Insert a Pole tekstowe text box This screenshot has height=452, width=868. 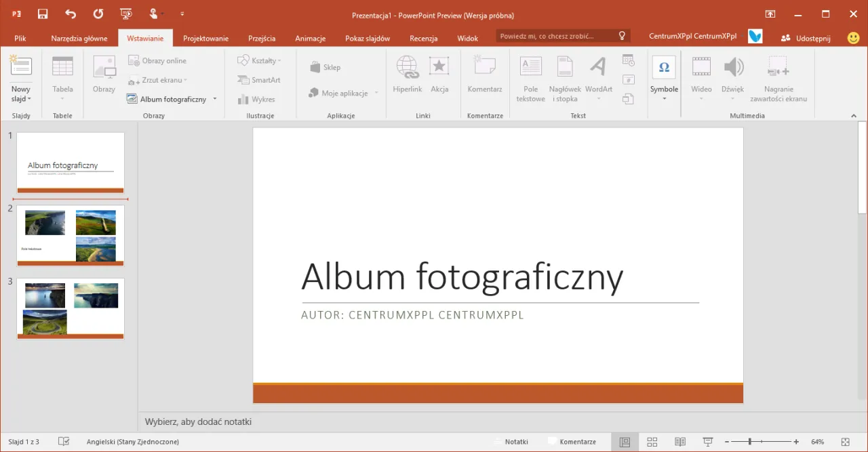click(x=530, y=80)
